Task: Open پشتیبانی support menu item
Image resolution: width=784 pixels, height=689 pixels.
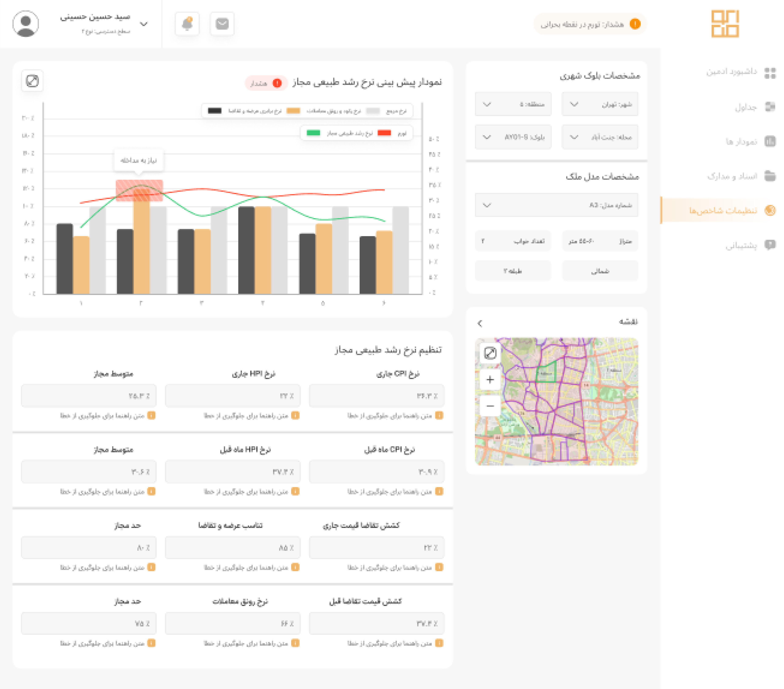Action: click(x=741, y=245)
